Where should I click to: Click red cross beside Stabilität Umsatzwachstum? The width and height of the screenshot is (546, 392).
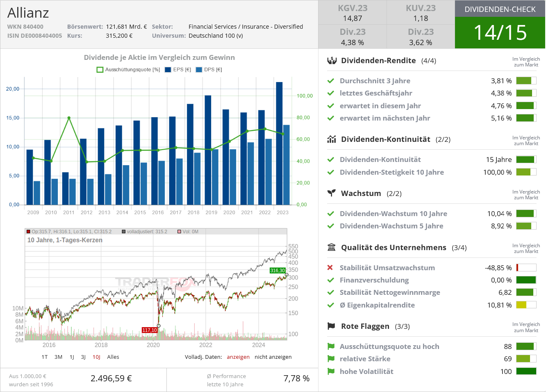coord(330,268)
